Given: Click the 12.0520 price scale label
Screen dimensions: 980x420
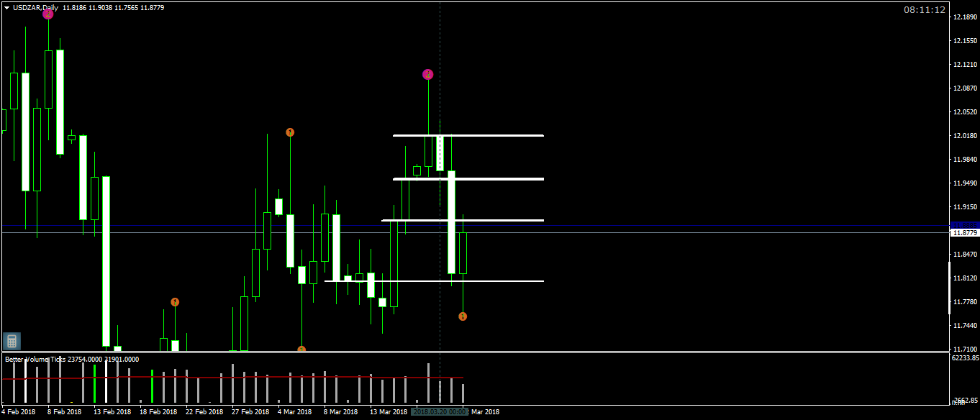Looking at the screenshot, I should pyautogui.click(x=964, y=112).
